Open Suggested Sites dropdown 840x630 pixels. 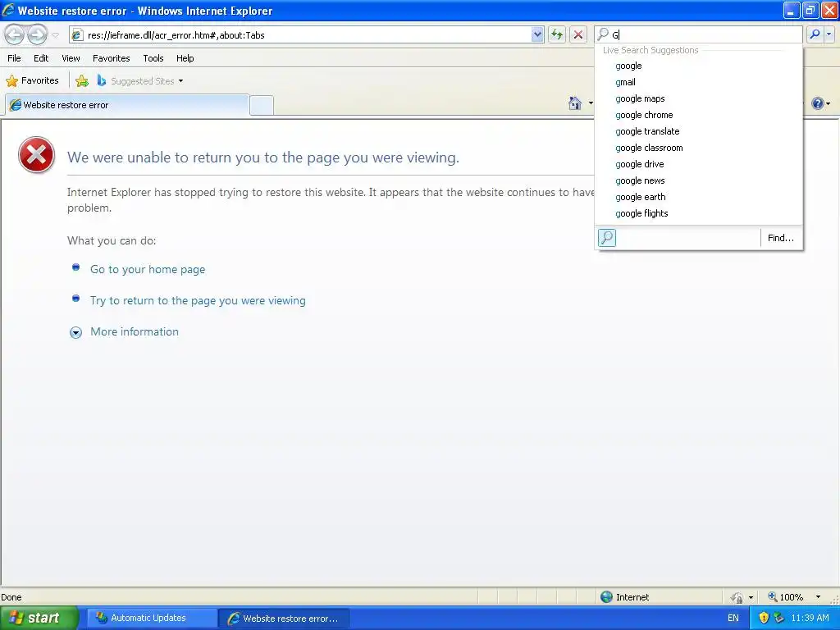pyautogui.click(x=139, y=81)
